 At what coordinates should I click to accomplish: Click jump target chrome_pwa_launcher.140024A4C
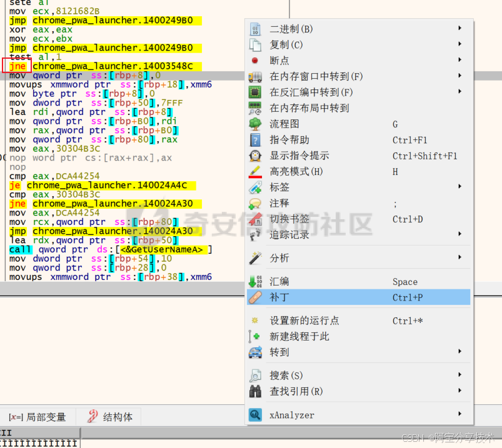point(107,186)
